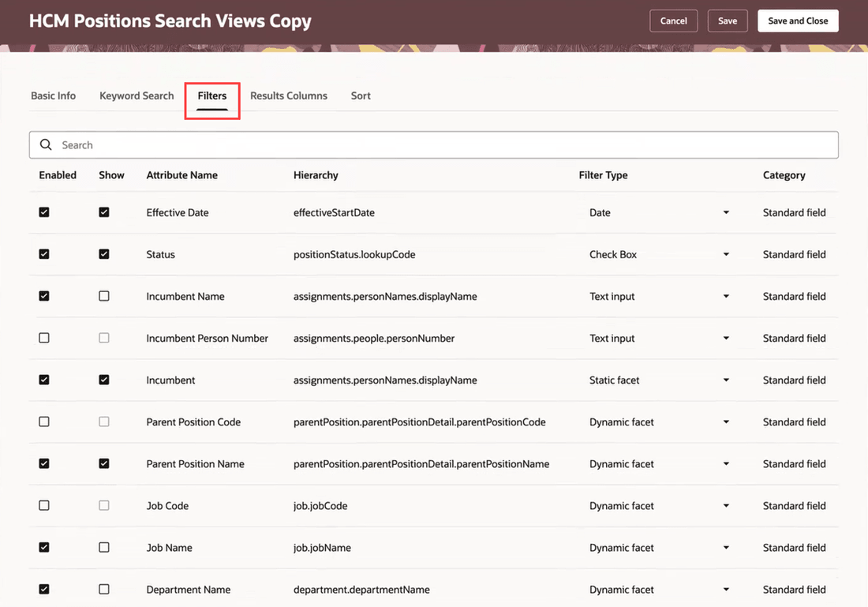The height and width of the screenshot is (607, 868).
Task: Click the Hierarchy column header
Action: point(316,175)
